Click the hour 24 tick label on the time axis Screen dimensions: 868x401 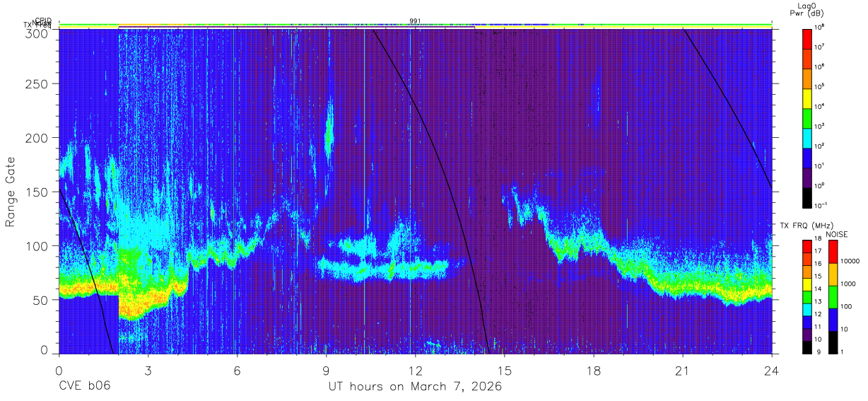772,370
